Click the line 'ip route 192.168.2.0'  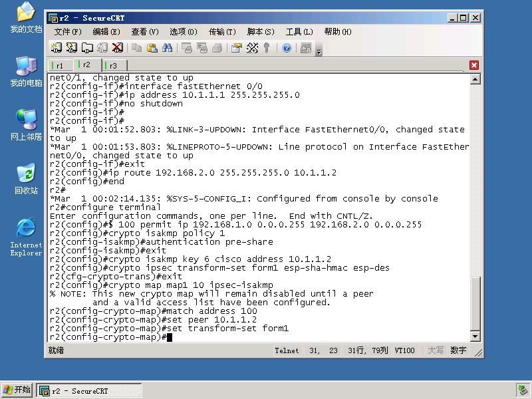pyautogui.click(x=193, y=173)
